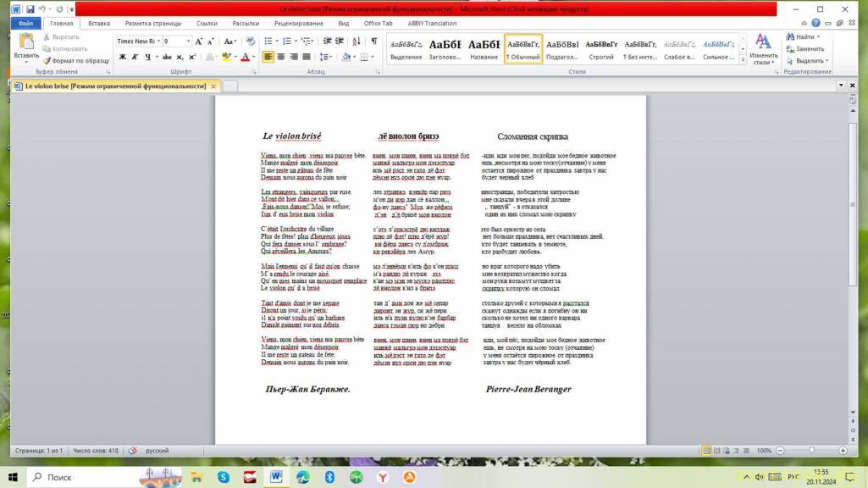Image resolution: width=868 pixels, height=488 pixels.
Task: Center-align the paragraph text
Action: 281,57
